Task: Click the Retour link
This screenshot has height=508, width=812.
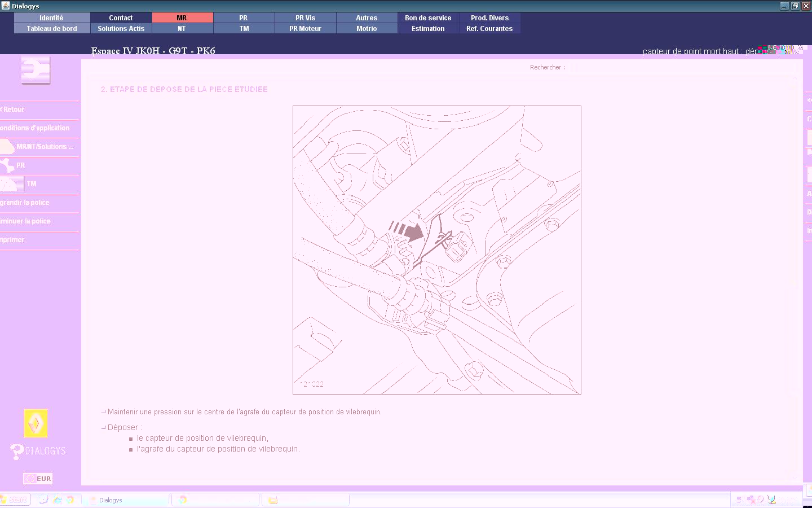Action: tap(14, 110)
